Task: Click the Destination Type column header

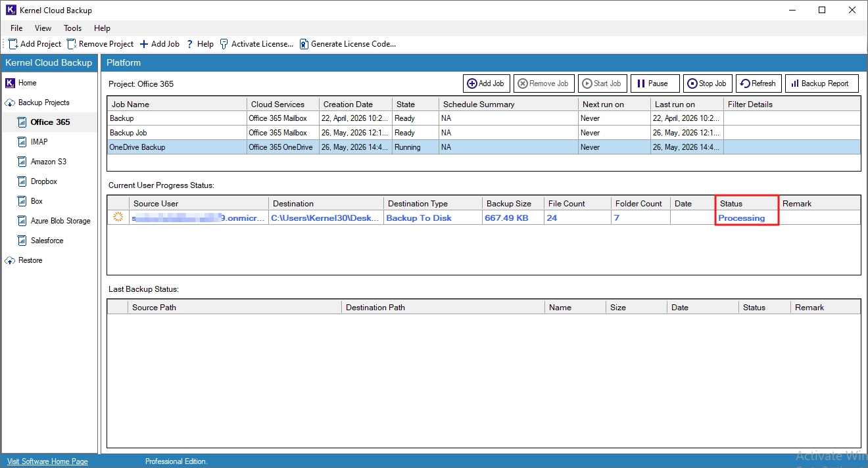Action: 433,203
